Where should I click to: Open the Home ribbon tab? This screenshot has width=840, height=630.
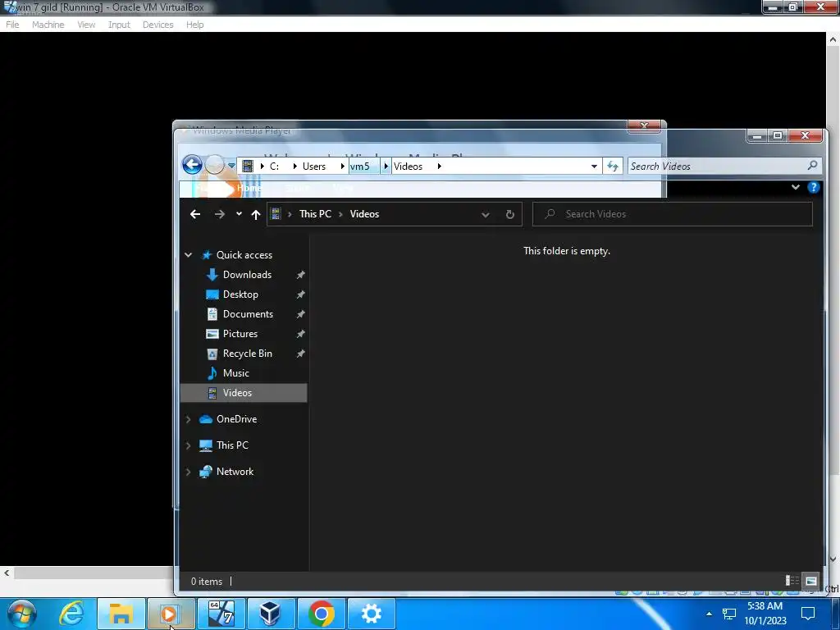tap(249, 188)
